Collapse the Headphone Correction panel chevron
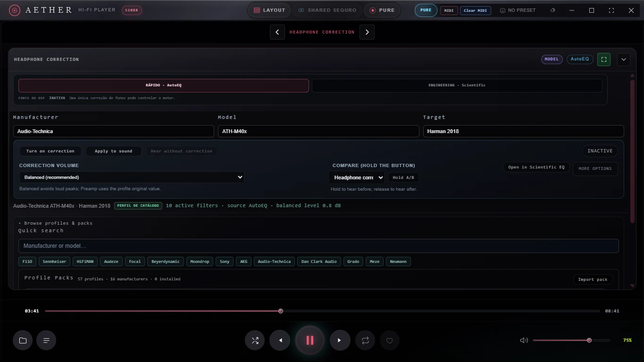The width and height of the screenshot is (644, 362). [x=624, y=59]
